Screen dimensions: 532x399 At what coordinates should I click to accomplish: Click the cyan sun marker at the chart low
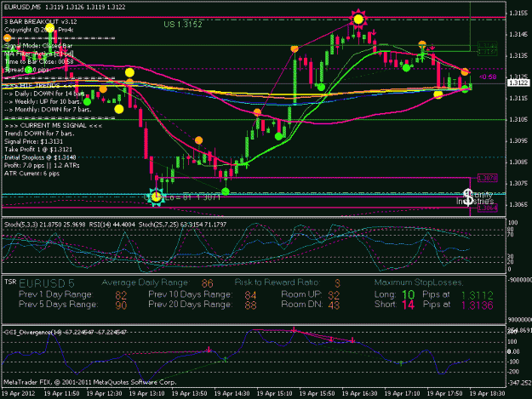[156, 197]
